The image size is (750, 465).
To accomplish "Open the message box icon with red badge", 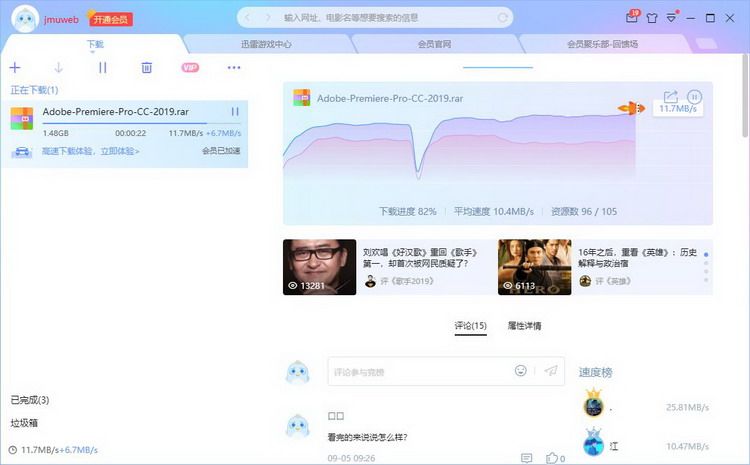I will point(632,17).
